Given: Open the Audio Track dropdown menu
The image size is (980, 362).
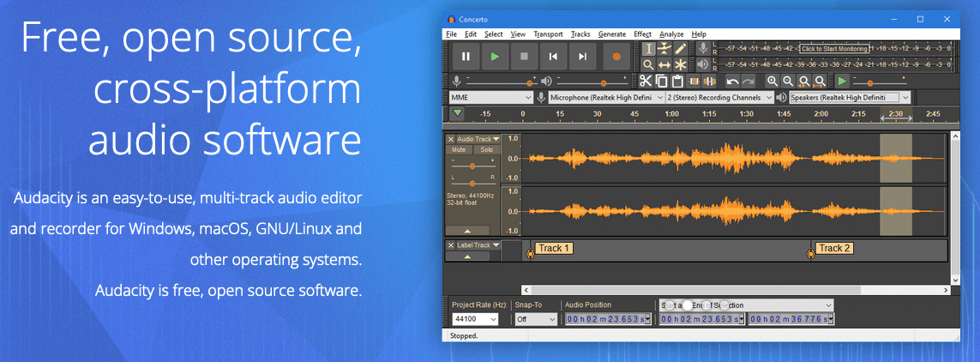Looking at the screenshot, I should pyautogui.click(x=478, y=139).
